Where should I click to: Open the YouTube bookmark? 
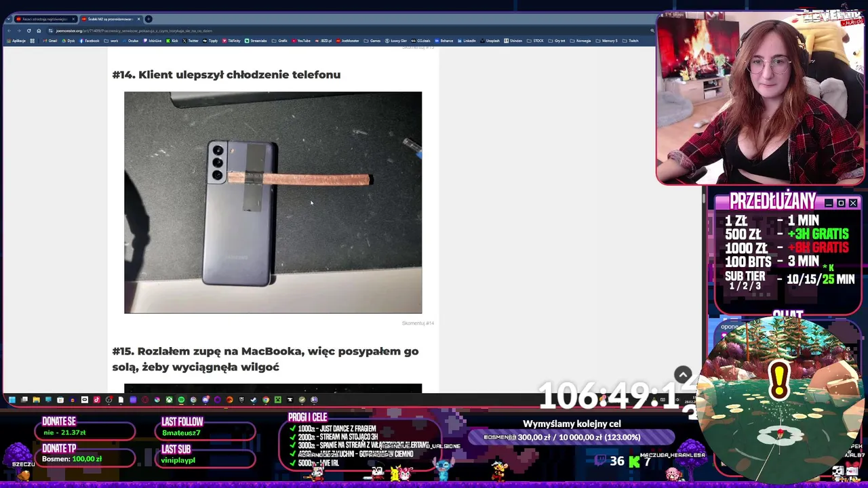(301, 41)
